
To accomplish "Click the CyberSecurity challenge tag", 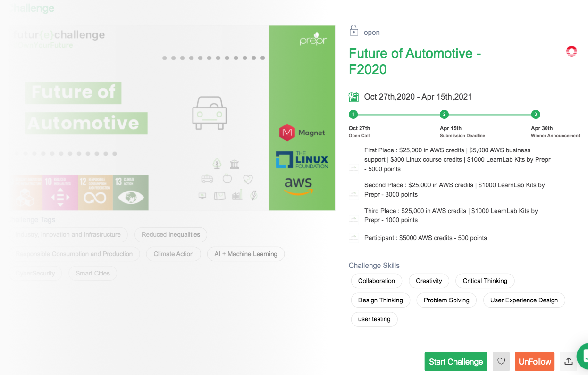I will point(35,273).
